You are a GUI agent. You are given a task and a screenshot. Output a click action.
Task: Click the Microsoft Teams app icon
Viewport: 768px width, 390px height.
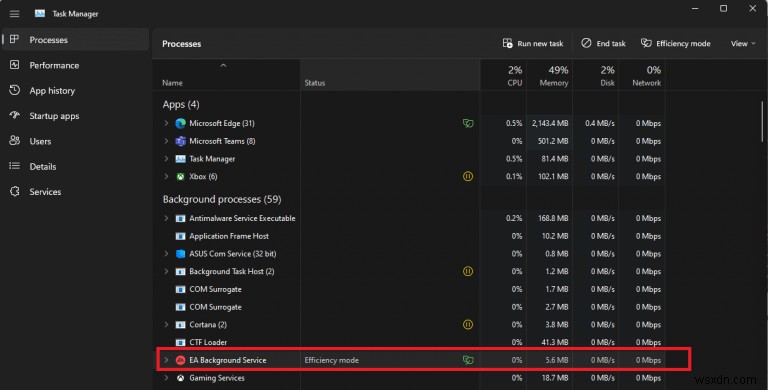tap(180, 141)
